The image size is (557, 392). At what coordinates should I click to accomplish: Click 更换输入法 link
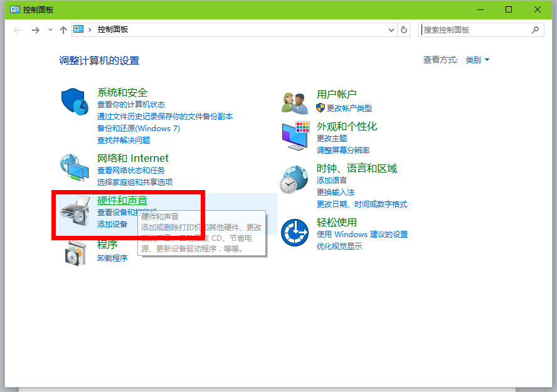(336, 193)
